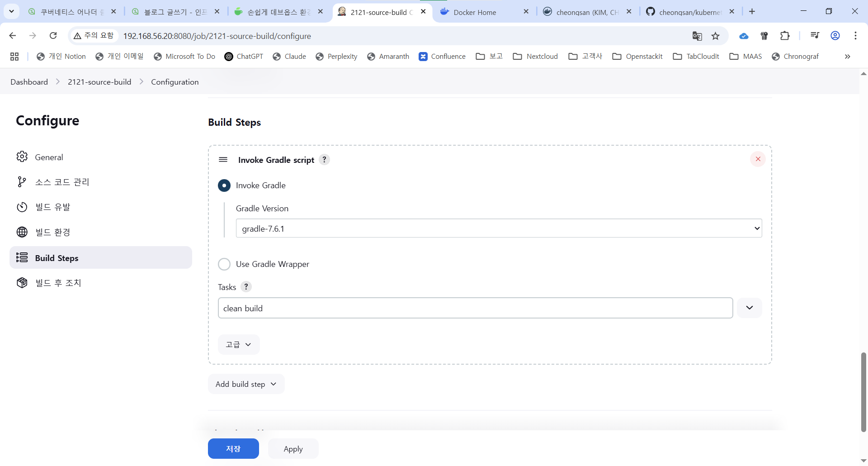Screen dimensions: 868x466
Task: Show help for the Tasks field
Action: (246, 287)
